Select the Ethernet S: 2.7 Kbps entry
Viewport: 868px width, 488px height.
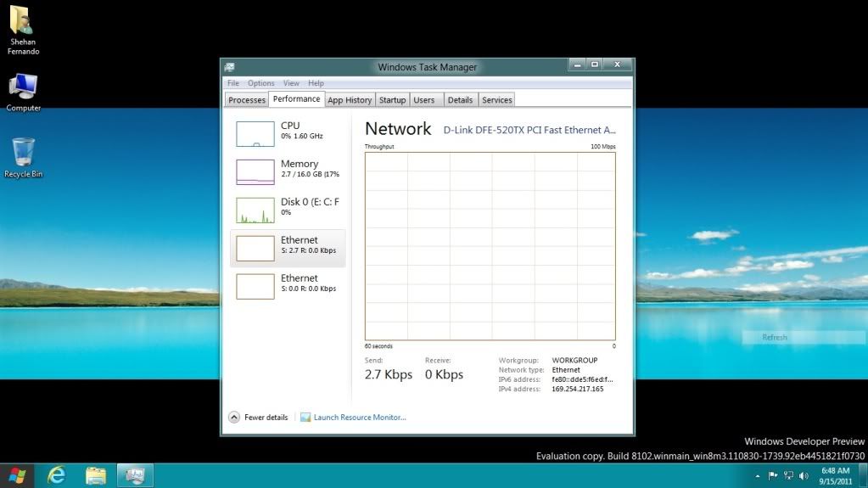click(x=288, y=248)
